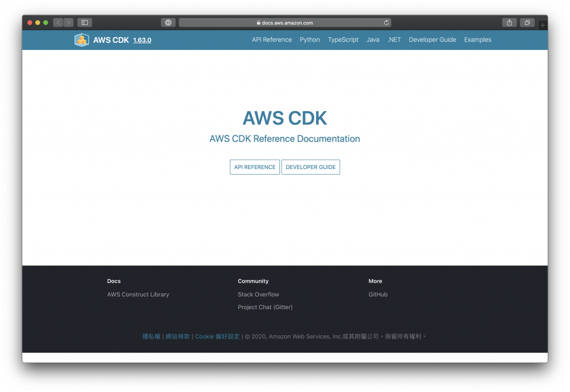This screenshot has width=570, height=392.
Task: Open the privacy report shield icon
Action: (x=168, y=22)
